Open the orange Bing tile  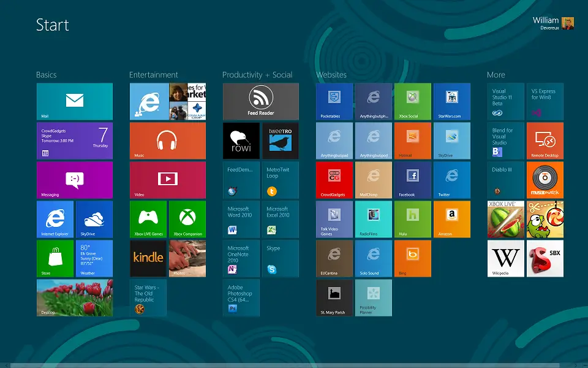coord(412,258)
